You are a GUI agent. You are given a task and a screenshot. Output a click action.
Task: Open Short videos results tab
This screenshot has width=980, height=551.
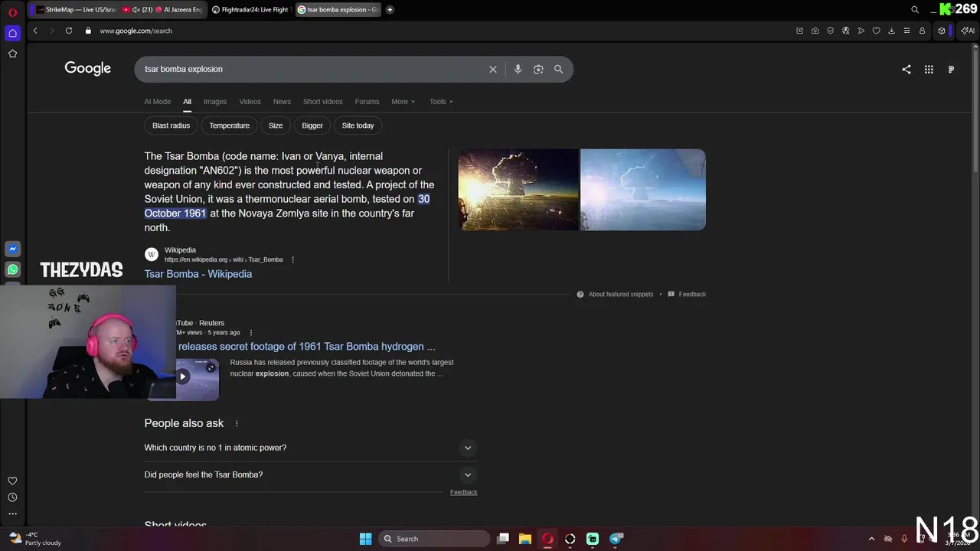[323, 101]
